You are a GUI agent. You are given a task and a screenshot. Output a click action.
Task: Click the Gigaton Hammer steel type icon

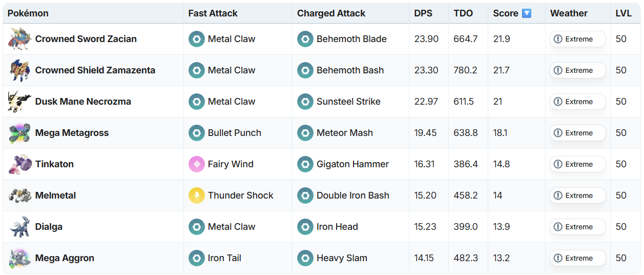click(305, 164)
